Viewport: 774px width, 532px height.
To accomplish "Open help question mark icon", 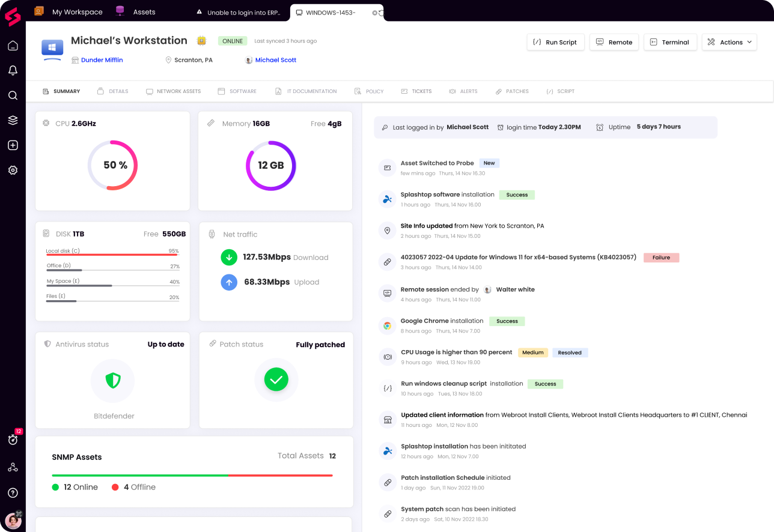I will click(13, 493).
